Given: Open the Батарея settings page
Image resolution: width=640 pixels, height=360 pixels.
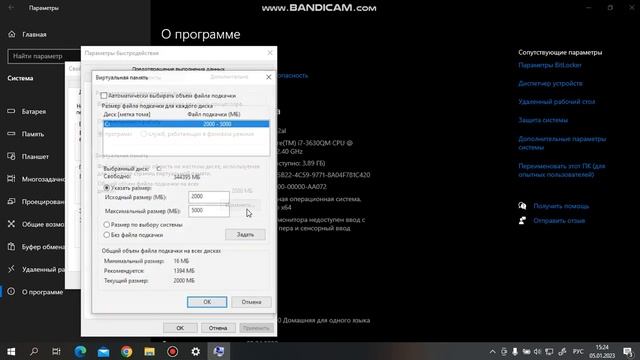Looking at the screenshot, I should pyautogui.click(x=27, y=111).
